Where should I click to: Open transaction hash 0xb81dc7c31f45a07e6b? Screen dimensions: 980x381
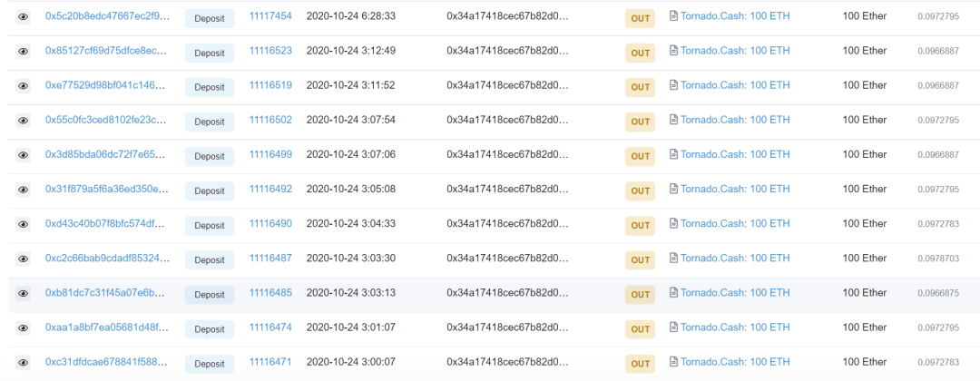(x=105, y=293)
